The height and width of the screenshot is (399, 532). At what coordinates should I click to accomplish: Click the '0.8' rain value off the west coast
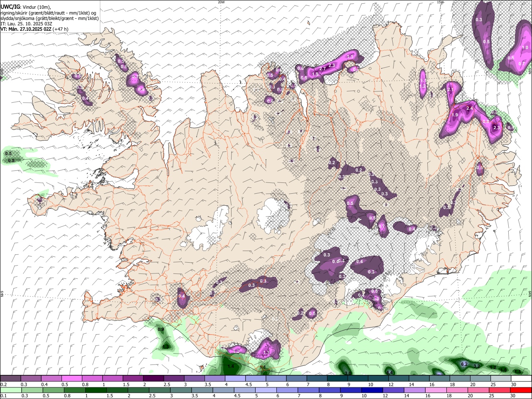click(11, 160)
